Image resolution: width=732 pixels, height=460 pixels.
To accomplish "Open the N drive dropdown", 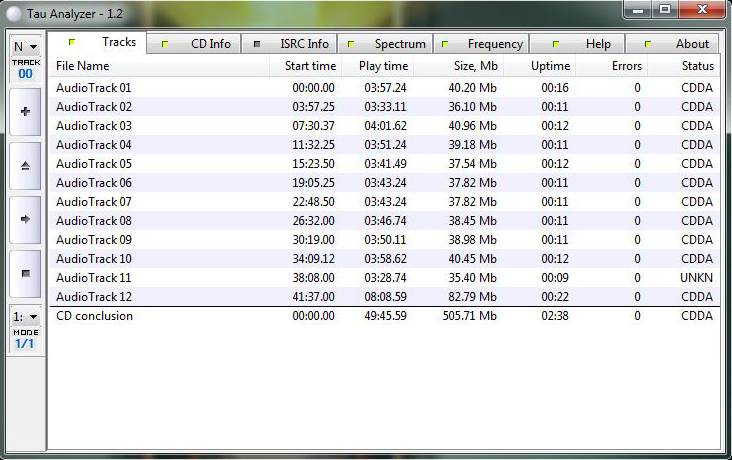I will tap(25, 47).
